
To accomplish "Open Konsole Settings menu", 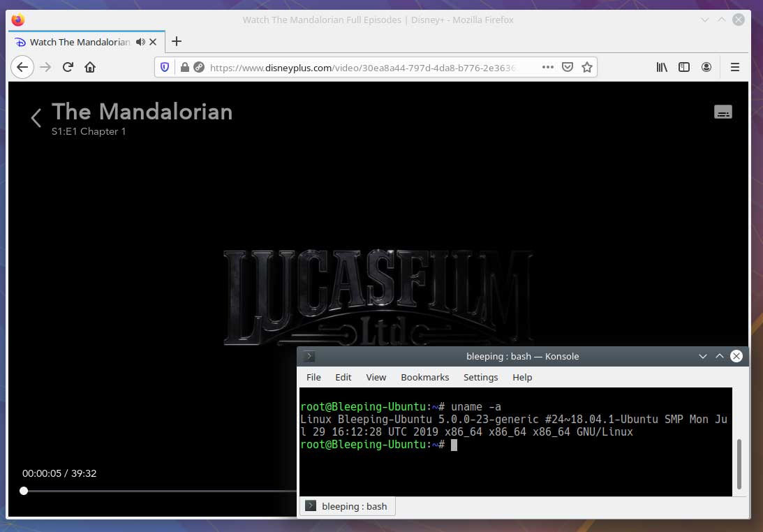I will tap(481, 377).
